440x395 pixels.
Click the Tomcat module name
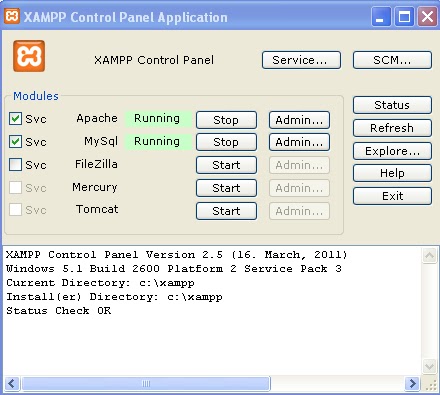click(97, 209)
